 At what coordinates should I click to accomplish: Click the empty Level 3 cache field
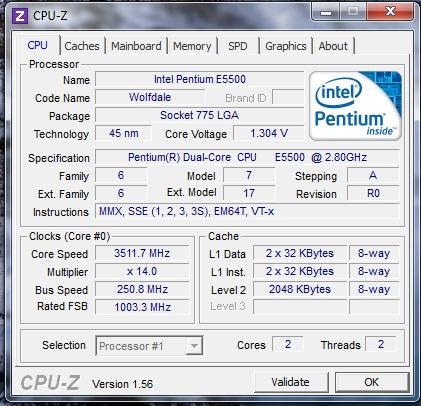pyautogui.click(x=300, y=307)
